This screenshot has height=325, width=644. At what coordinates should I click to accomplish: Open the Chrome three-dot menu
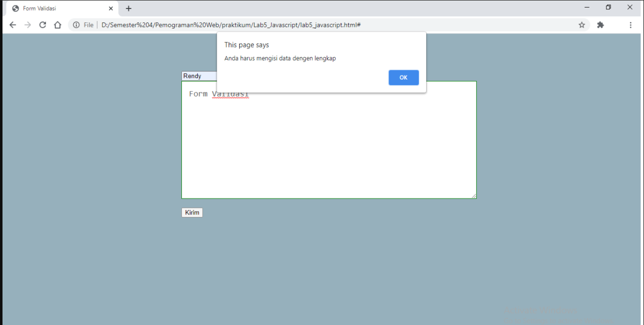tap(631, 25)
